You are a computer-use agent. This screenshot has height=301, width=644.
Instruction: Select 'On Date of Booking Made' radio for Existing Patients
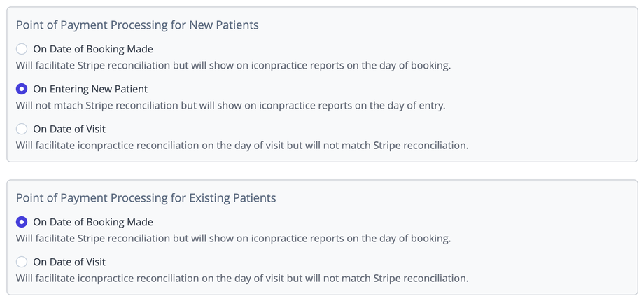pyautogui.click(x=22, y=222)
